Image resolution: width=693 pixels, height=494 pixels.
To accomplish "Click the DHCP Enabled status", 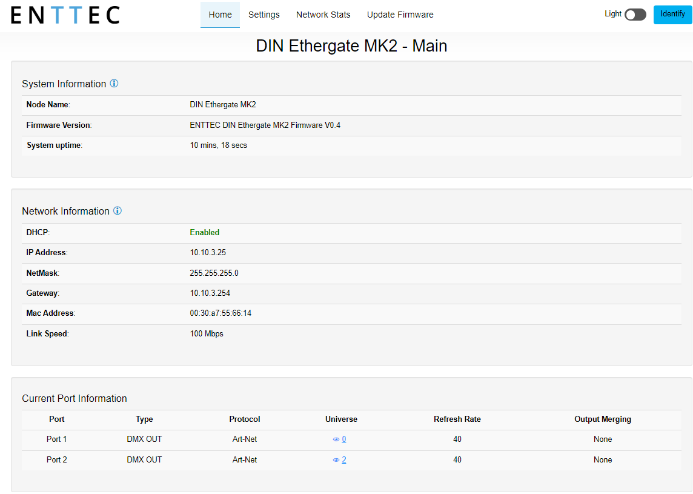I will [205, 232].
